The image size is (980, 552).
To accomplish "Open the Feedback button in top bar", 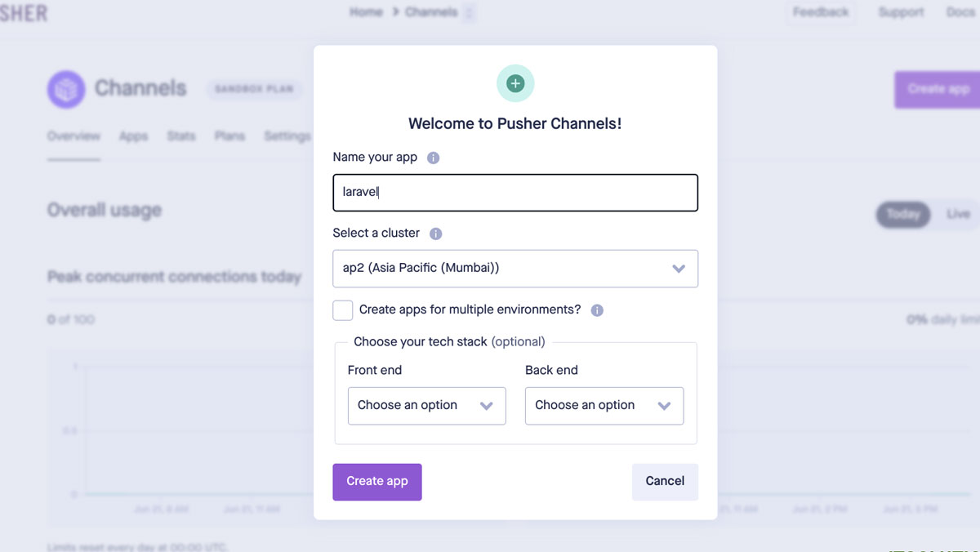I will click(821, 12).
